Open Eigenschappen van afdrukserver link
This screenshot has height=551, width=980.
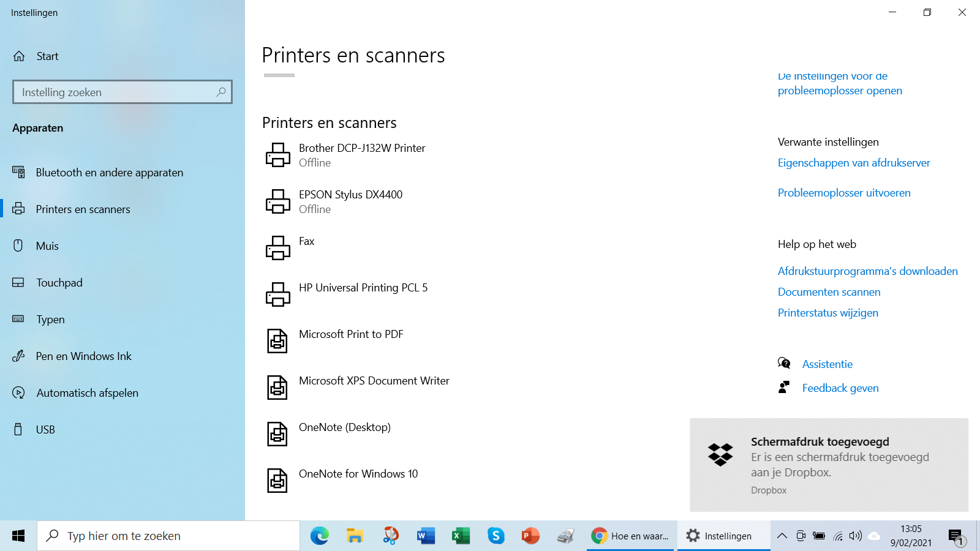point(854,163)
